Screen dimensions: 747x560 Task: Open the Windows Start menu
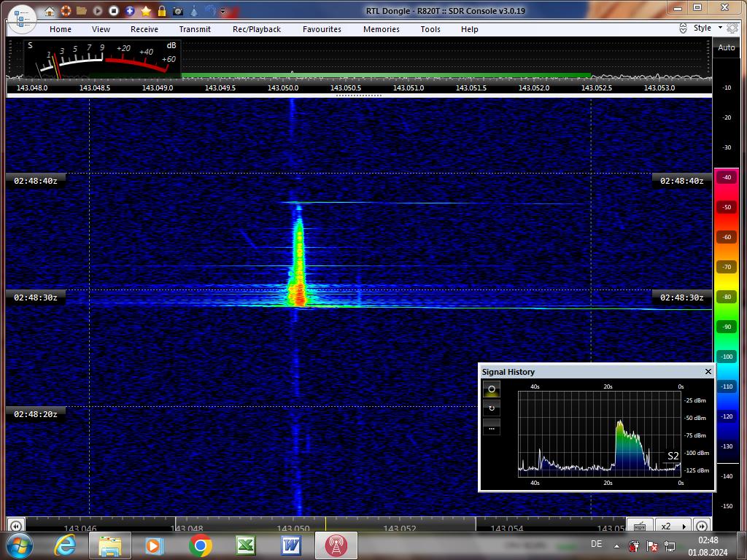[x=20, y=545]
